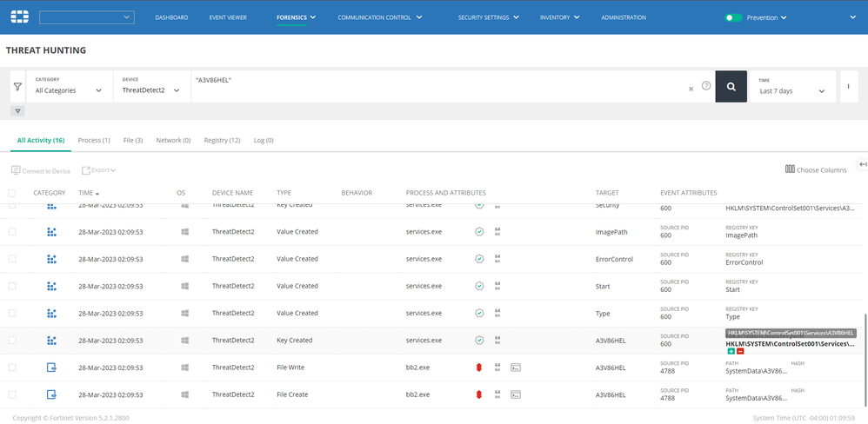This screenshot has height=424, width=868.
Task: Click the Fortinet logo in top-left corner
Action: [x=19, y=17]
